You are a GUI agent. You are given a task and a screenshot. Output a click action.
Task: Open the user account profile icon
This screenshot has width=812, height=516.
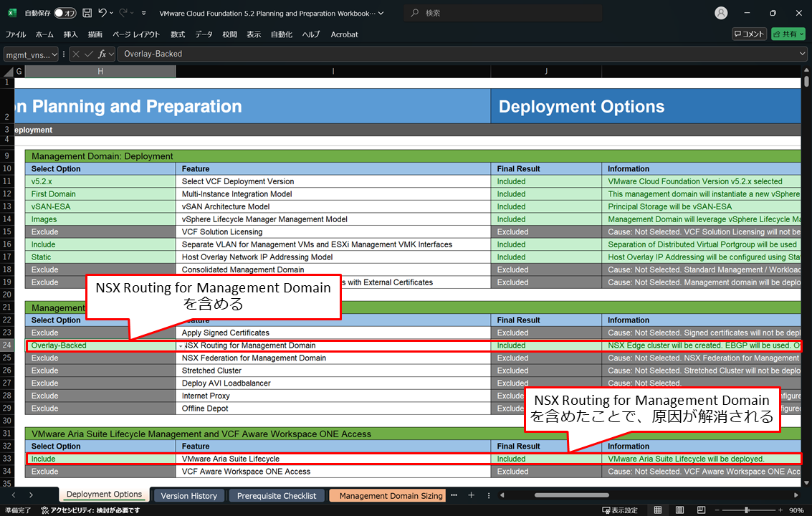(721, 13)
